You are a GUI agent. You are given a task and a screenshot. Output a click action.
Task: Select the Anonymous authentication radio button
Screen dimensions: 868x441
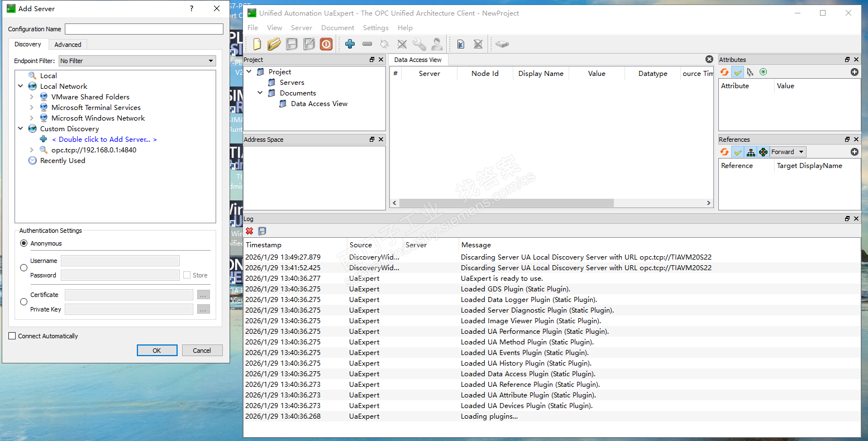[23, 243]
